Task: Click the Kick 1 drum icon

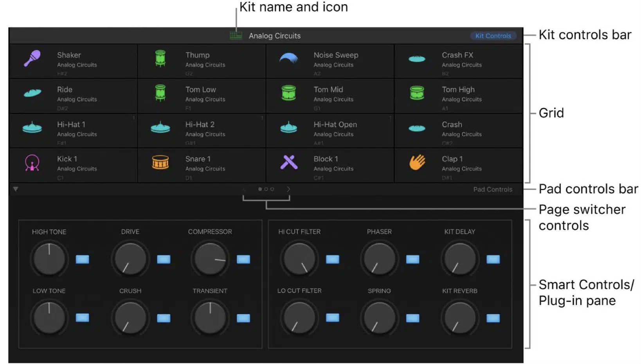Action: [x=32, y=162]
